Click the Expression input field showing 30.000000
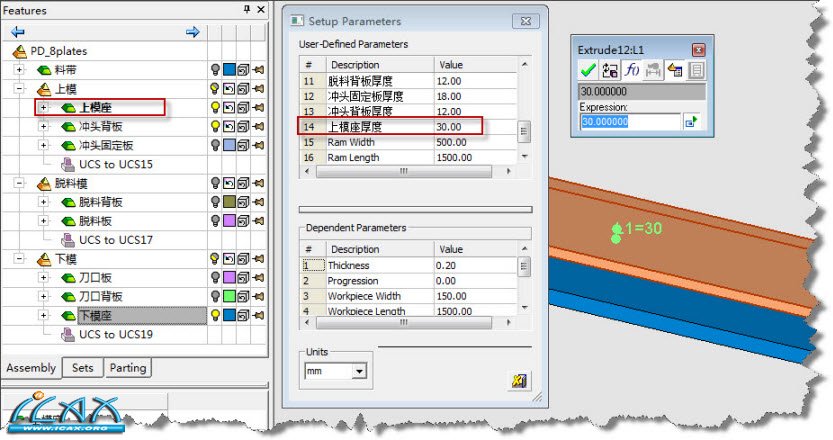The image size is (833, 440). [x=630, y=122]
